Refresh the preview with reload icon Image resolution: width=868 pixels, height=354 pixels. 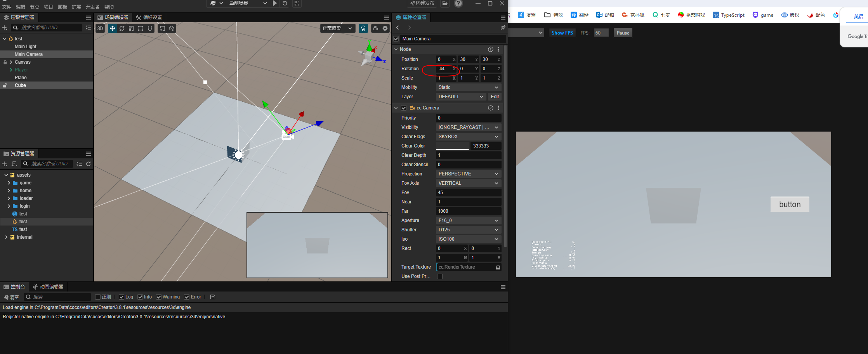pos(285,3)
